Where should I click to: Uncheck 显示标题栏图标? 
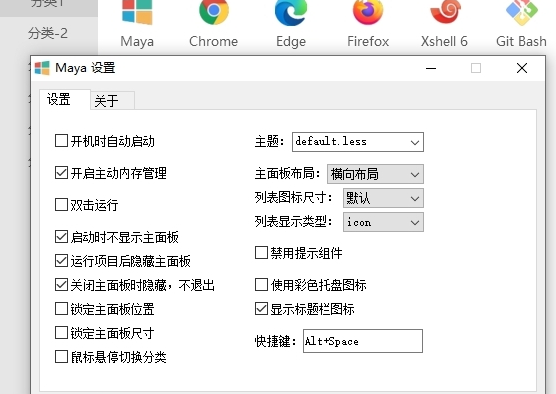261,309
